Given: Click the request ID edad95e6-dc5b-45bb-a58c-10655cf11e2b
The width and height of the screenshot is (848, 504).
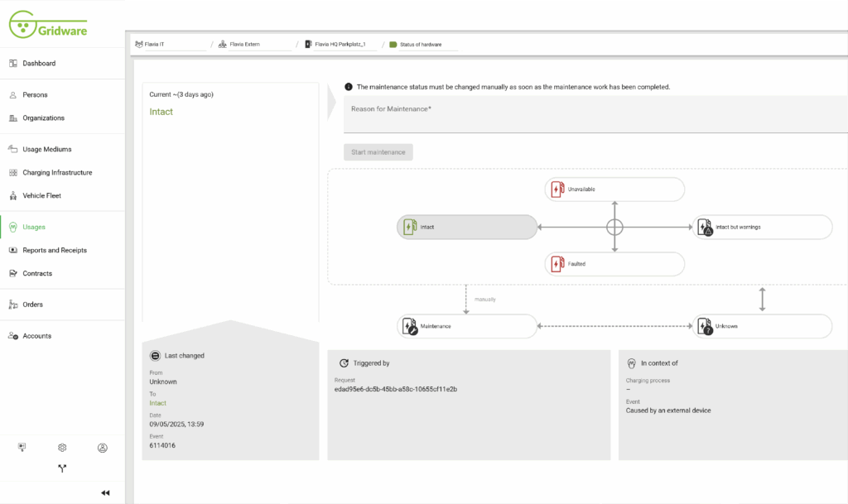Looking at the screenshot, I should click(396, 389).
